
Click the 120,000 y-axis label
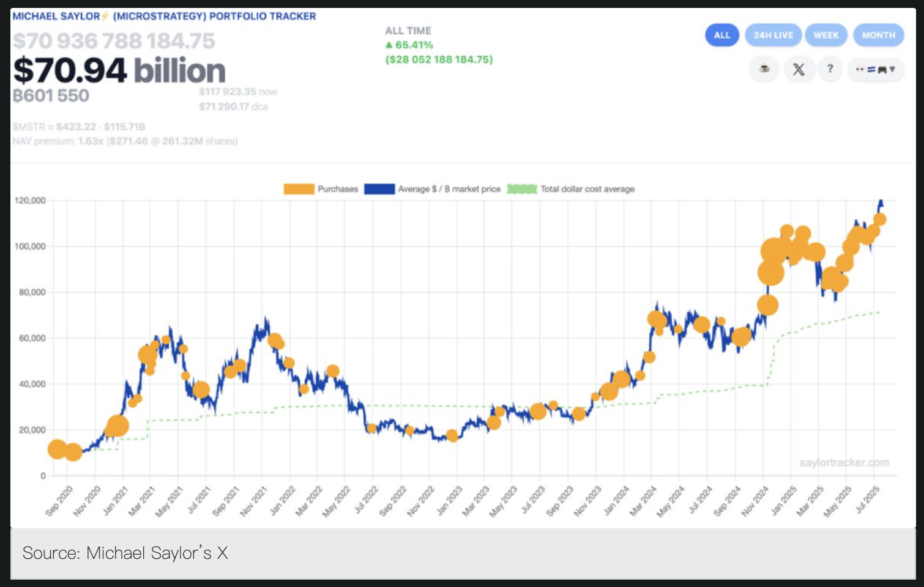click(x=30, y=201)
